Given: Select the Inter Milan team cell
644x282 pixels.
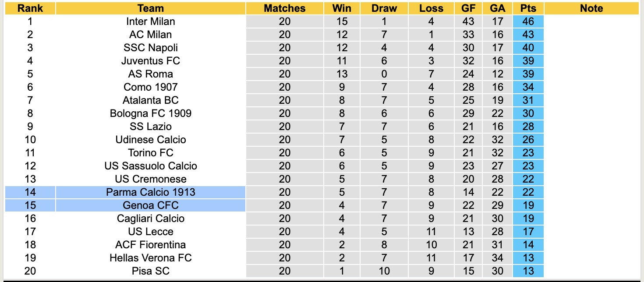Looking at the screenshot, I should click(x=150, y=21).
